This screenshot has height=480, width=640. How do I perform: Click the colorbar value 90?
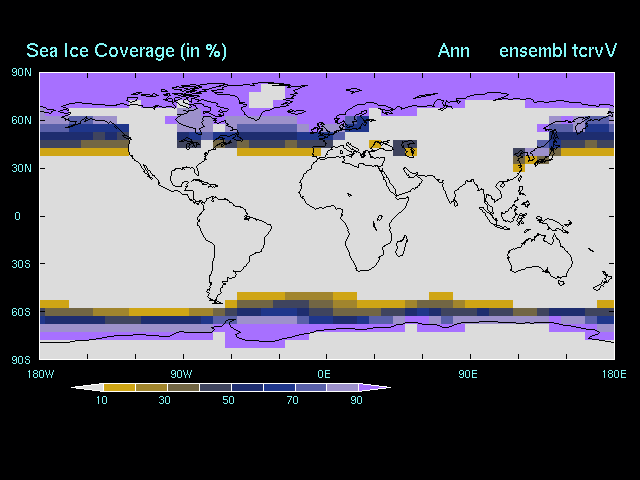[x=356, y=400]
